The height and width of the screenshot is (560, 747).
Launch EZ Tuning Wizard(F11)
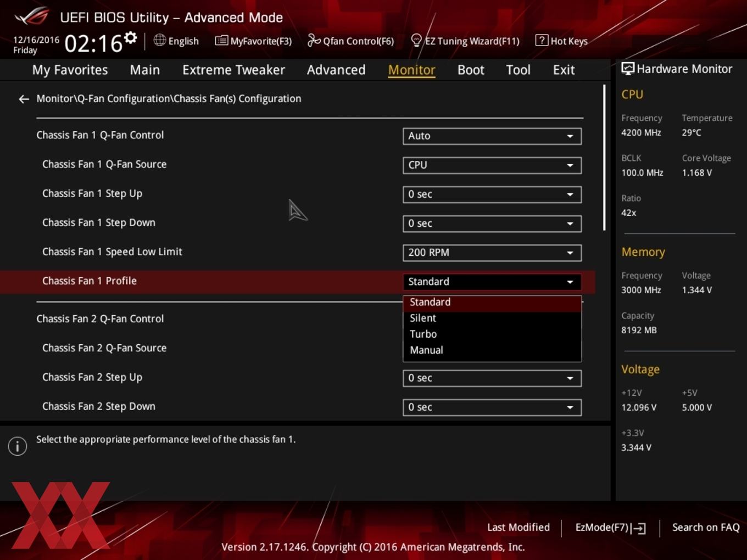pyautogui.click(x=465, y=41)
